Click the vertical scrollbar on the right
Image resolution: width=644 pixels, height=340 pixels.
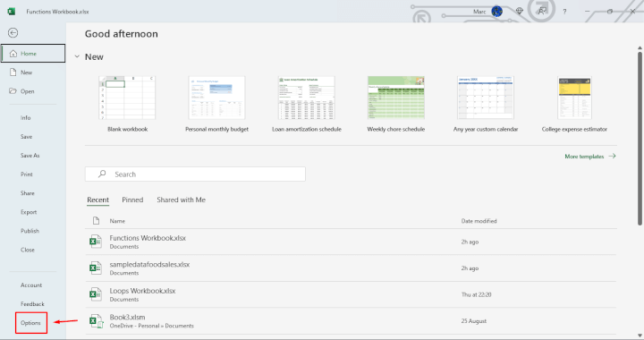tap(640, 138)
